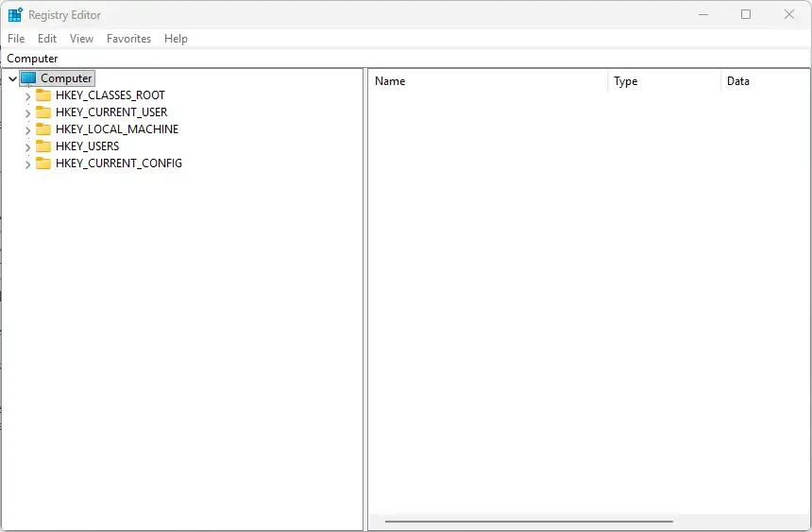Open the View menu
This screenshot has height=532, width=812.
81,39
